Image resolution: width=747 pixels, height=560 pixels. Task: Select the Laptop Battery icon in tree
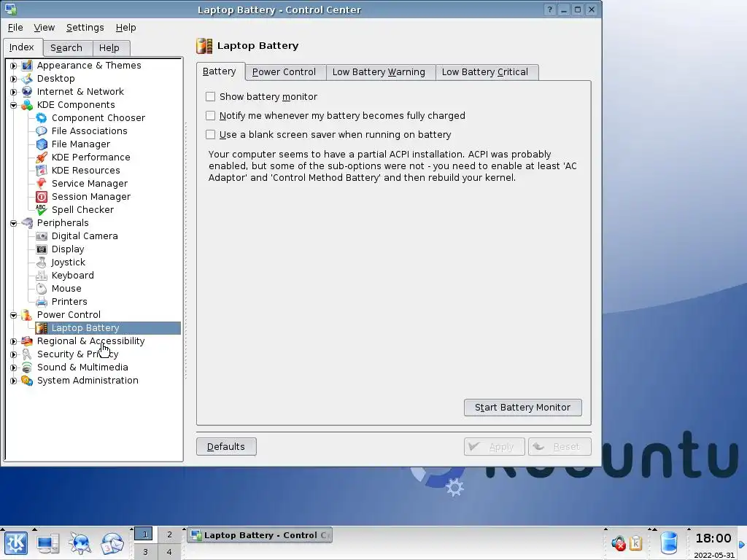[x=42, y=327]
